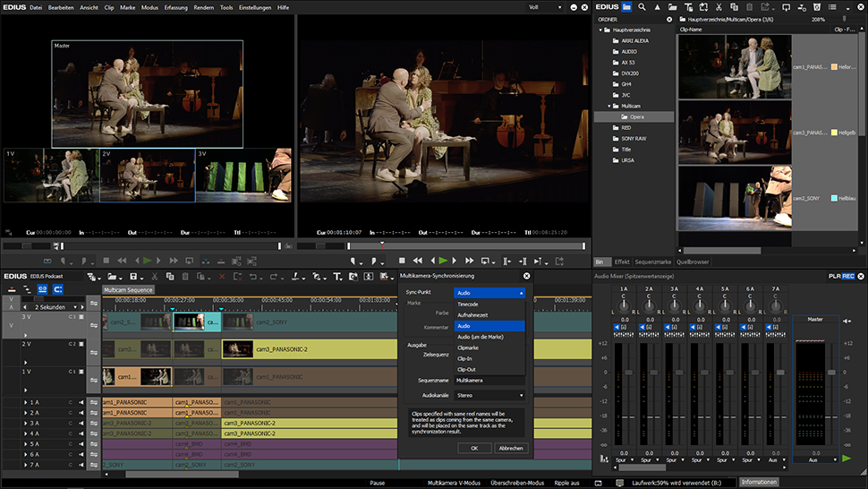868x489 pixels.
Task: Click the scissors cut icon in bin toolbar
Action: pyautogui.click(x=719, y=7)
